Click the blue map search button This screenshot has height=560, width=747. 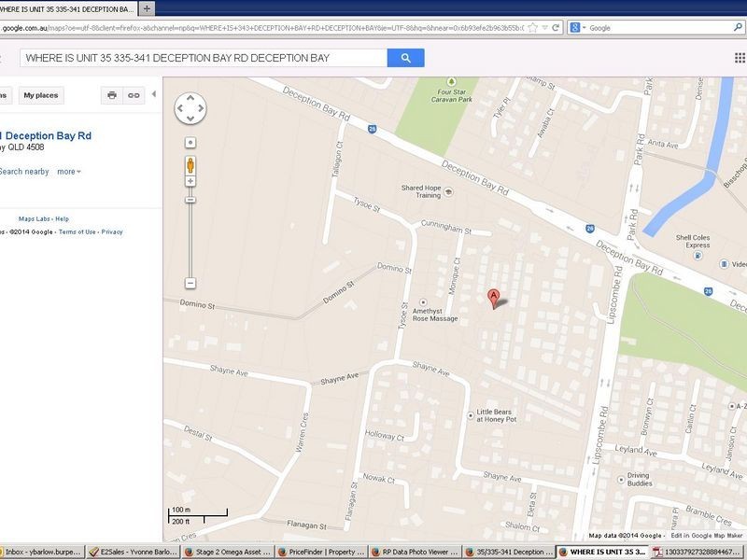point(405,58)
